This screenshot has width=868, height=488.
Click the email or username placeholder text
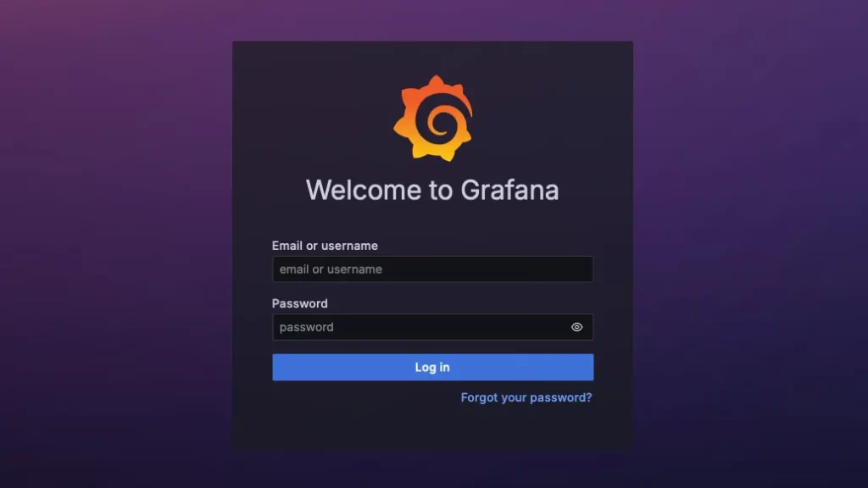(331, 269)
